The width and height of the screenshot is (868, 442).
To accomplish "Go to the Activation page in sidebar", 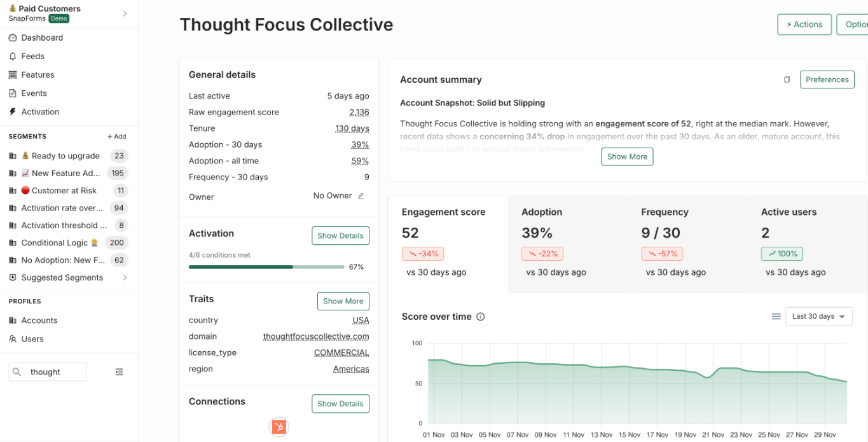I will click(40, 111).
